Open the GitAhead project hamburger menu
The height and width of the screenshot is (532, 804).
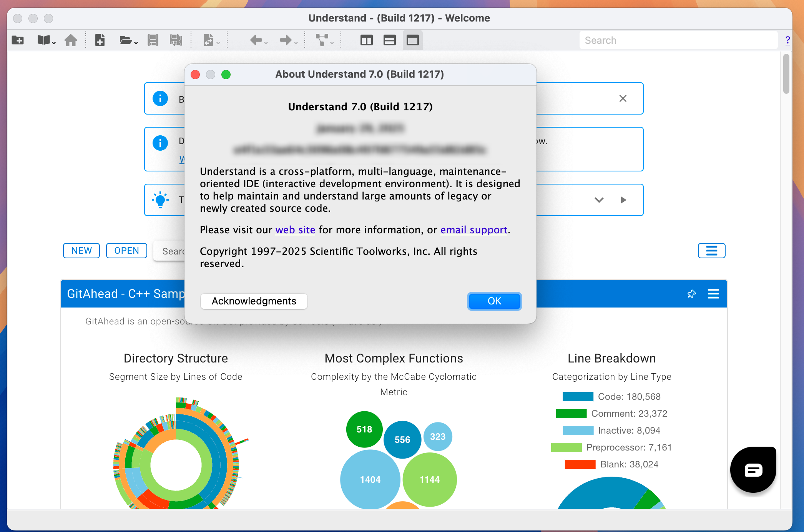[x=713, y=294]
